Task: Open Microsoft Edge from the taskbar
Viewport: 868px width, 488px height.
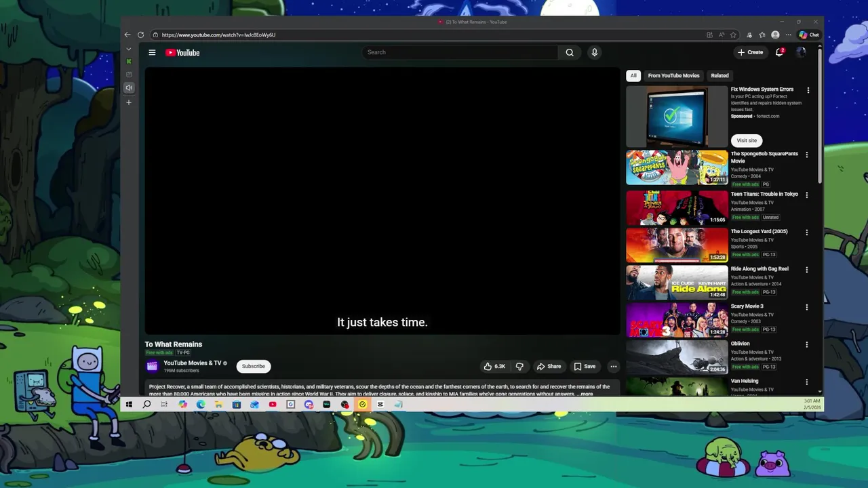Action: coord(201,405)
